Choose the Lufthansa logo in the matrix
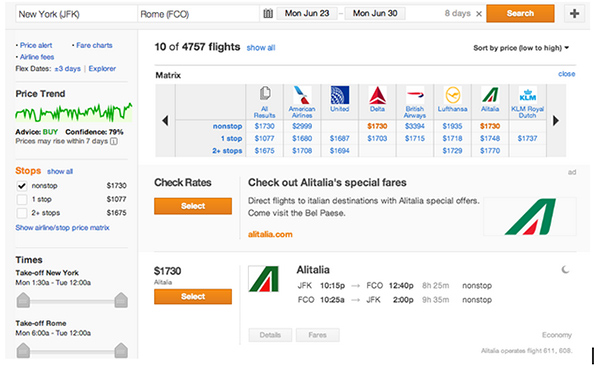Viewport: 600px width, 377px height. pos(452,95)
